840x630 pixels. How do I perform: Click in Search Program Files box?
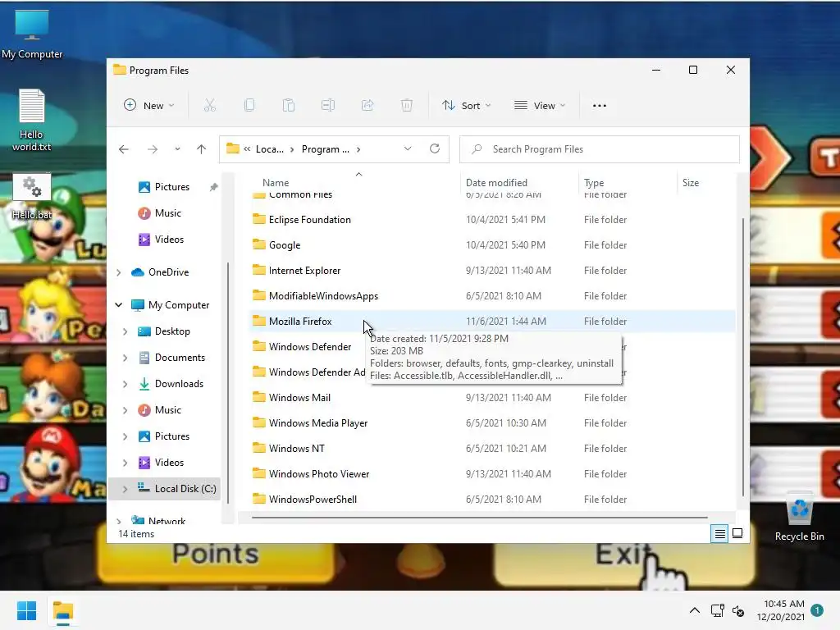[x=600, y=149]
